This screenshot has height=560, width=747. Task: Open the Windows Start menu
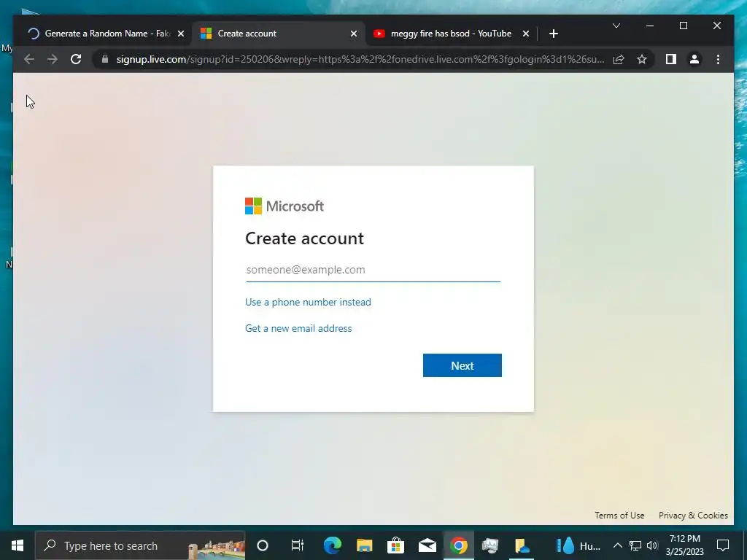click(18, 545)
